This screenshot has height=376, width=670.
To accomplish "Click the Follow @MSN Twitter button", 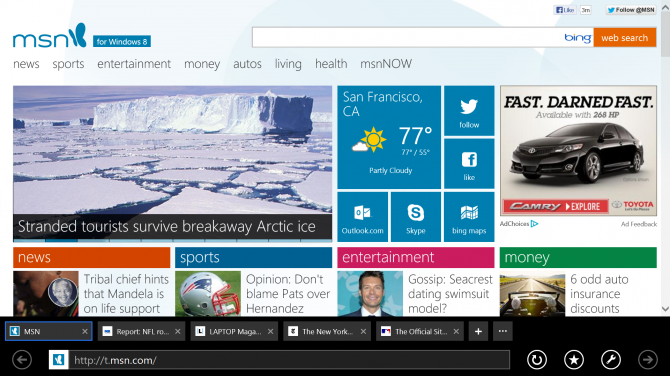I will (x=631, y=10).
